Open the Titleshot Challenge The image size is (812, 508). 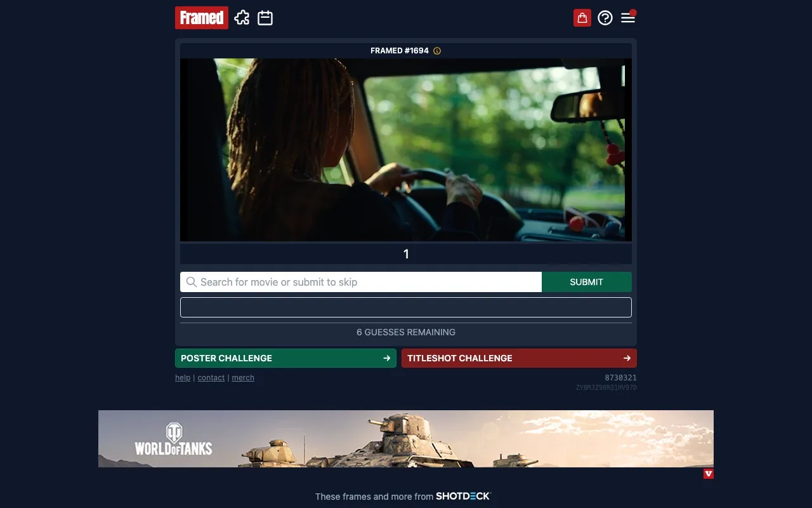coord(519,358)
